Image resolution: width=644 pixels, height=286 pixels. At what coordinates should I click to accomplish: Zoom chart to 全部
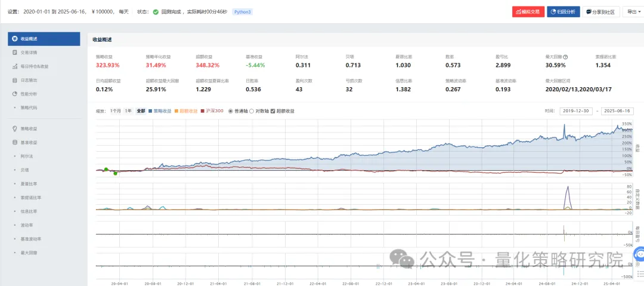tap(141, 111)
